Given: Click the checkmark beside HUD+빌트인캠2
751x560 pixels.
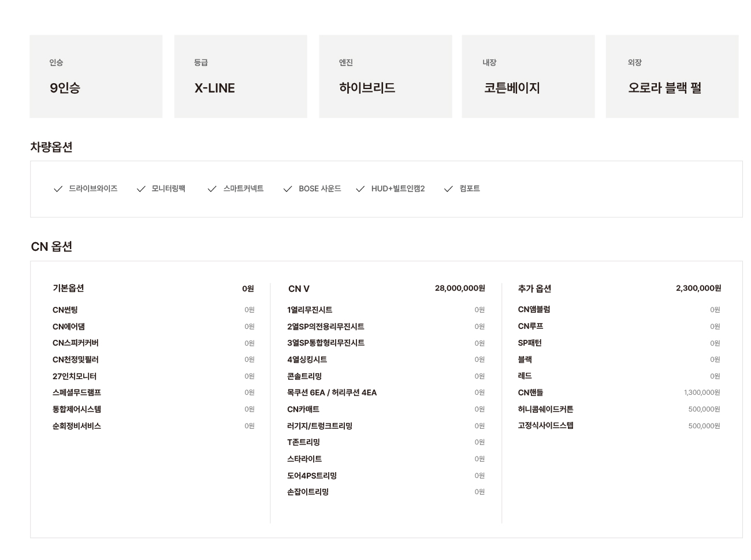Looking at the screenshot, I should 360,189.
